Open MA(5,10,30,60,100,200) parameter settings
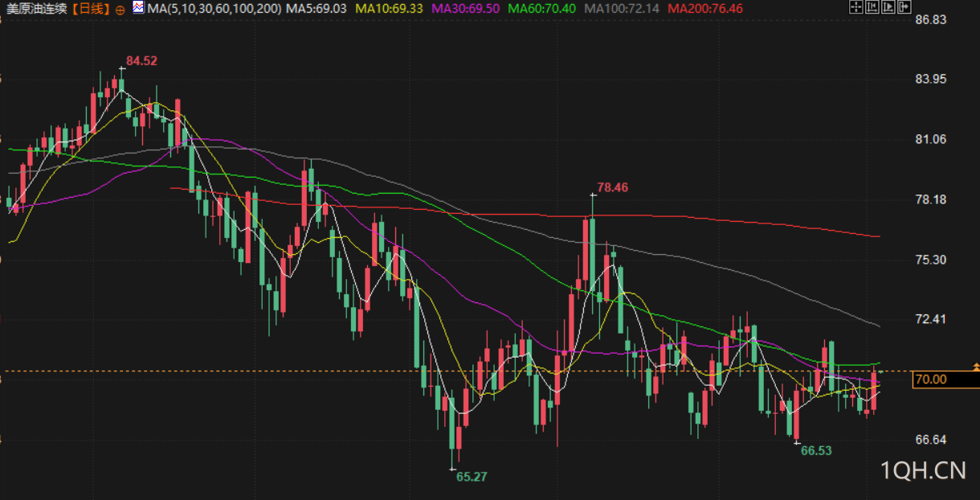Viewport: 980px width, 500px height. [x=214, y=8]
